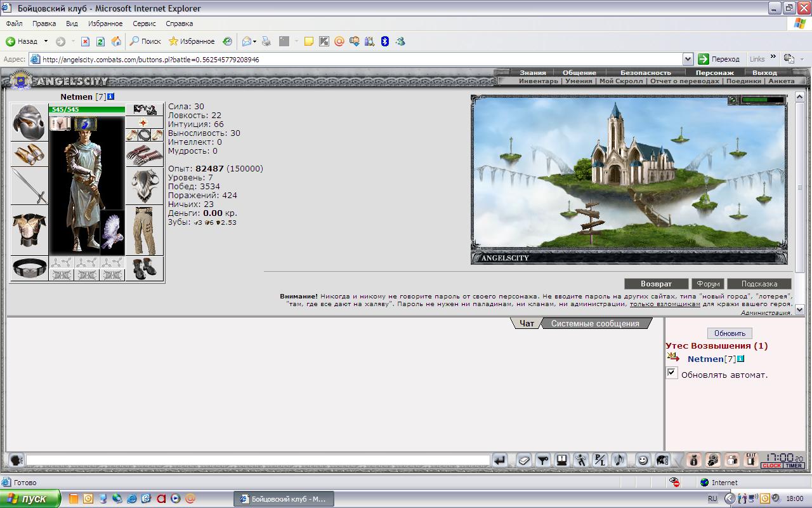
Task: Click inside the chat message input field
Action: click(258, 460)
